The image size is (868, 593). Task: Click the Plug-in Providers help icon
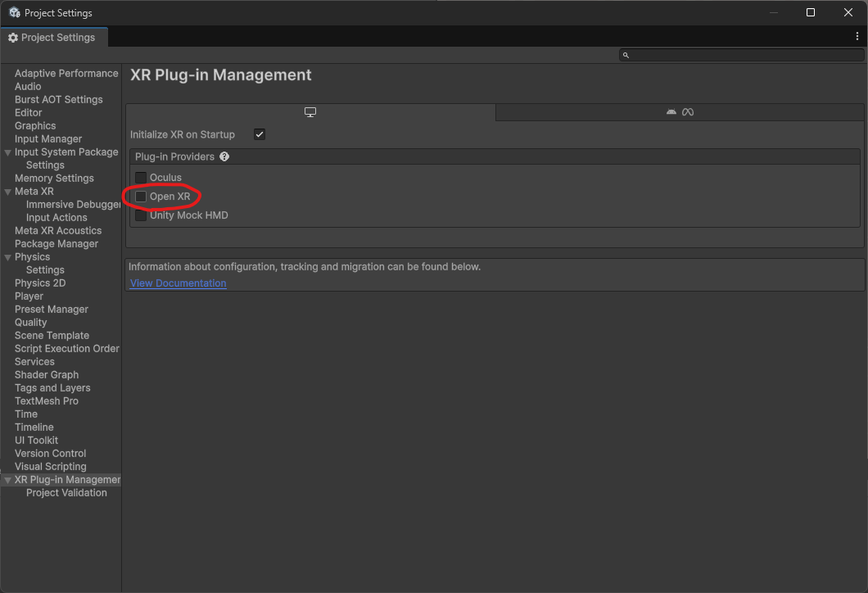coord(224,156)
